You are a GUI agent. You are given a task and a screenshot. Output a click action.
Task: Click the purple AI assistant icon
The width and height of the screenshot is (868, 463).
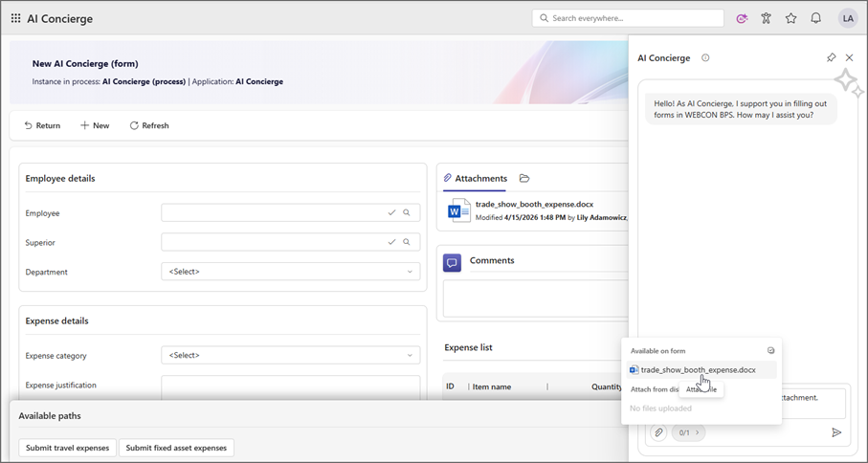(x=742, y=18)
